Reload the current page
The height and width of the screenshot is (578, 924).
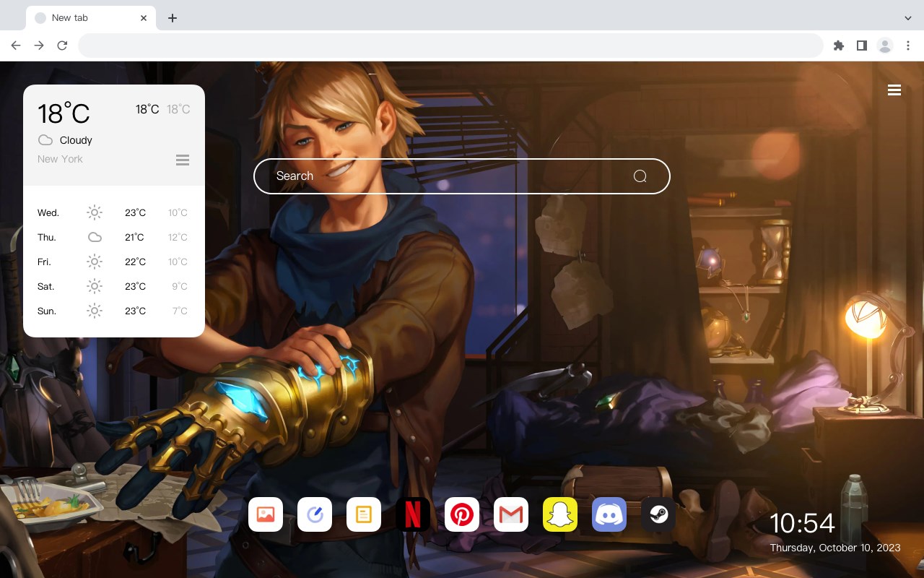point(62,46)
